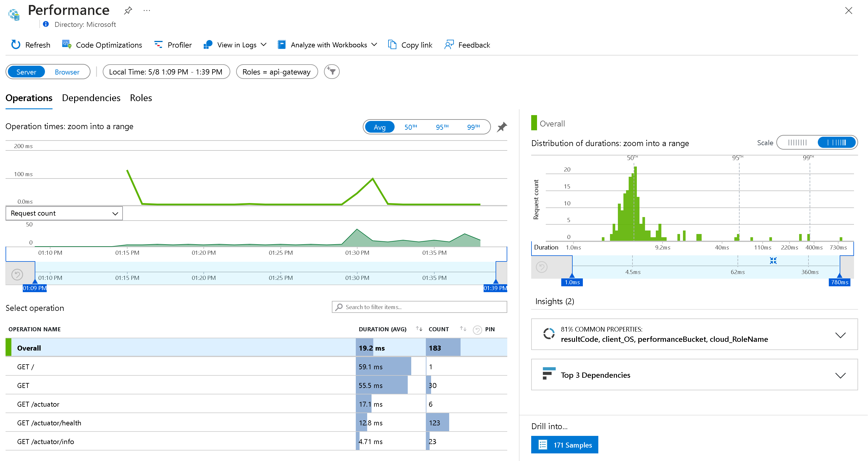
Task: Reset the duration distribution zoom
Action: 542,267
